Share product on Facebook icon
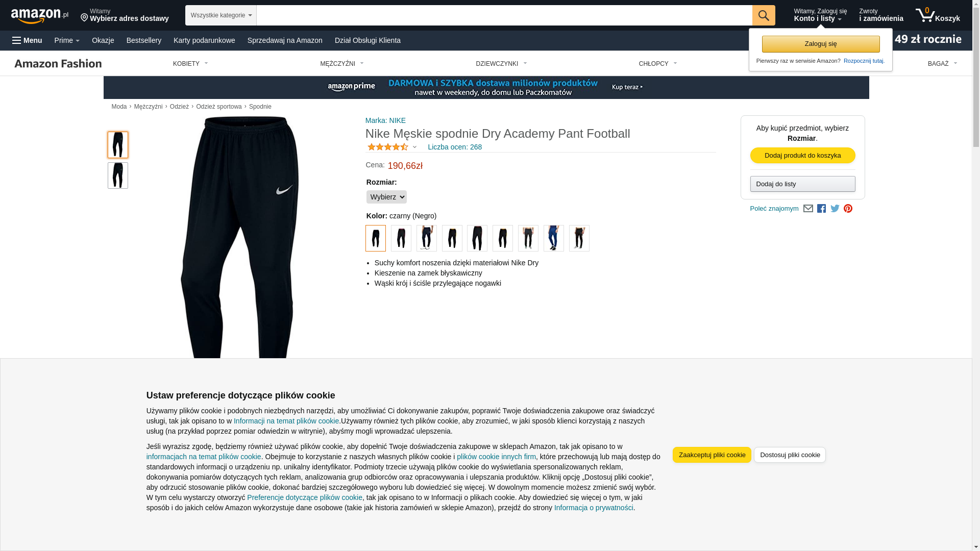Viewport: 980px width, 551px height. 821,209
